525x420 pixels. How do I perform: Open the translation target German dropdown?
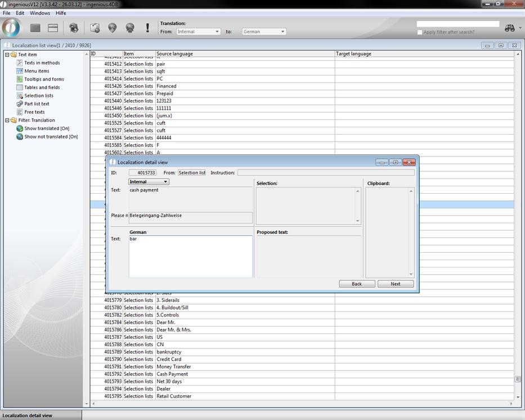(264, 32)
